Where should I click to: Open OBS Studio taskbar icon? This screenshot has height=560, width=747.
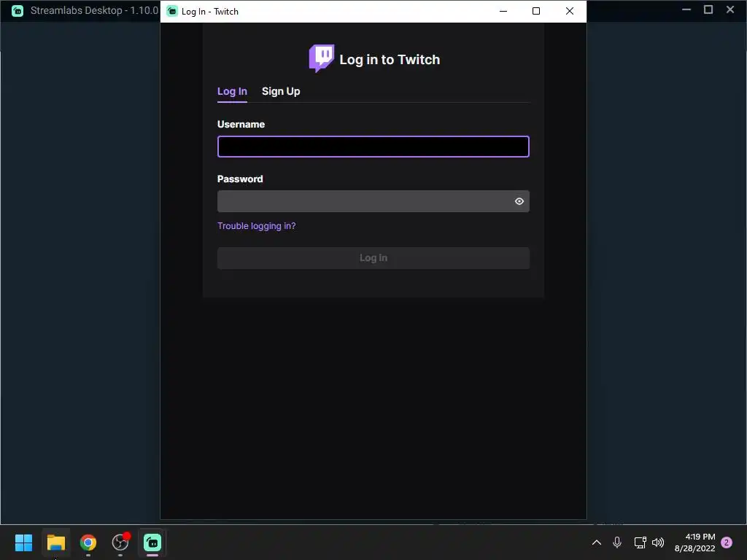(x=120, y=542)
